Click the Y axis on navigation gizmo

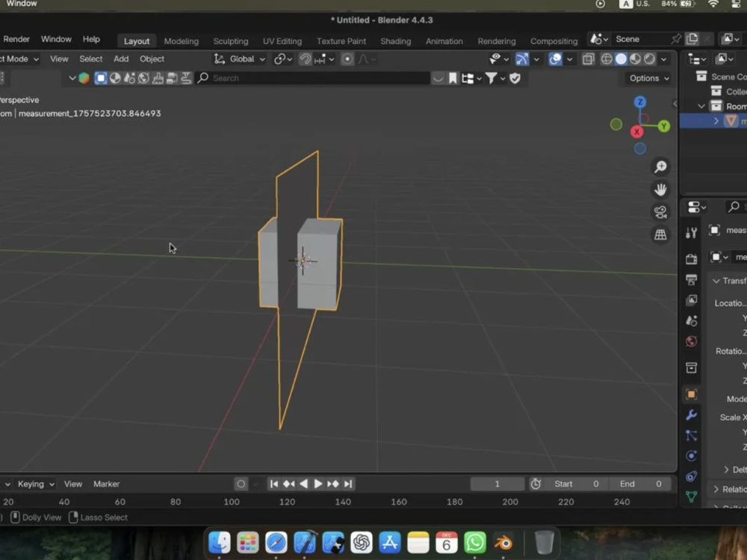pos(663,126)
